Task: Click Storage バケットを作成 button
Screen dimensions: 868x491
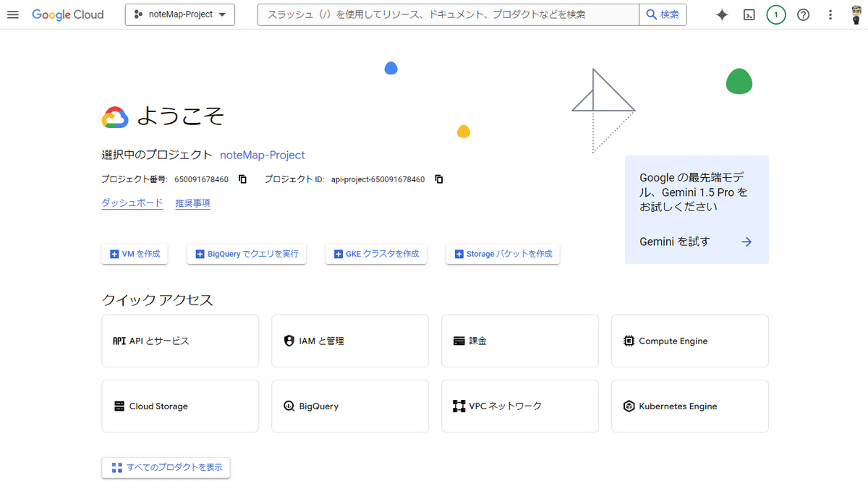Action: pyautogui.click(x=503, y=254)
